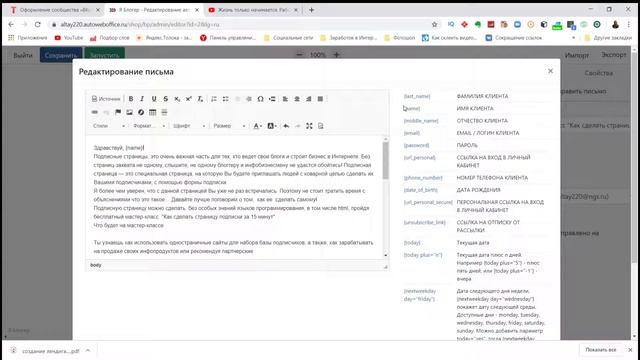Click the {phone_number} variable tag
640x360 pixels.
(x=423, y=178)
